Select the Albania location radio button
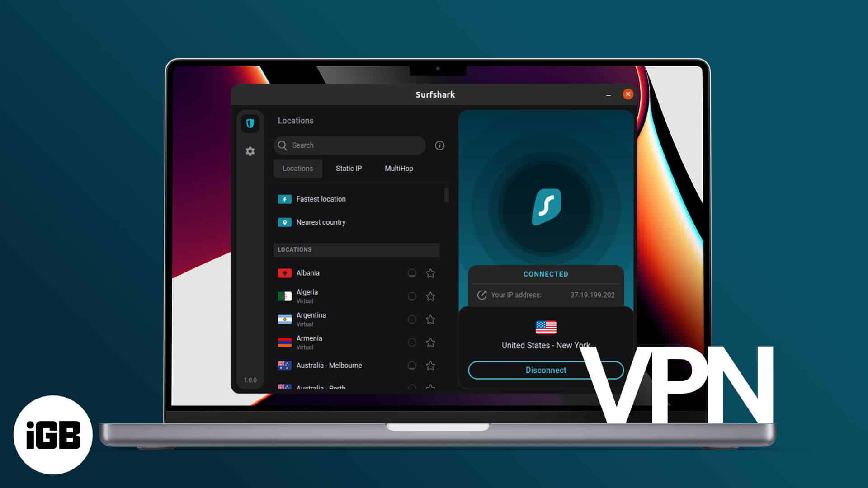The image size is (868, 488). click(412, 273)
